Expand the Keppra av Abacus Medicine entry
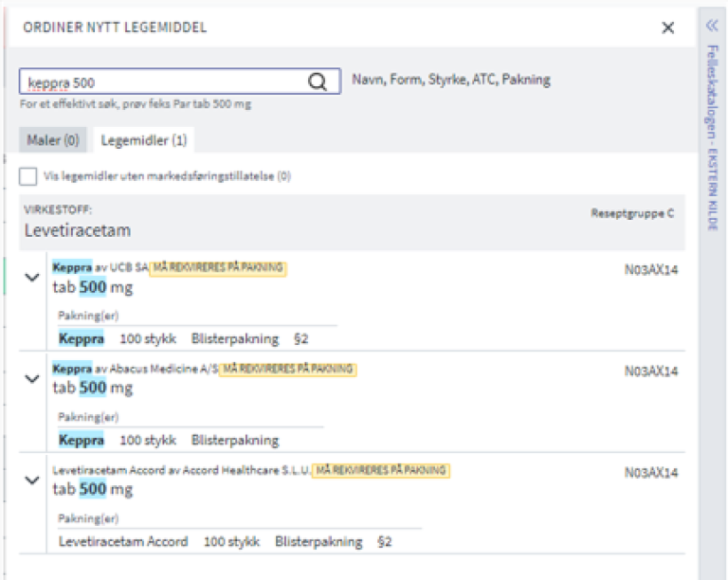Screen dimensions: 728x580 [31, 379]
